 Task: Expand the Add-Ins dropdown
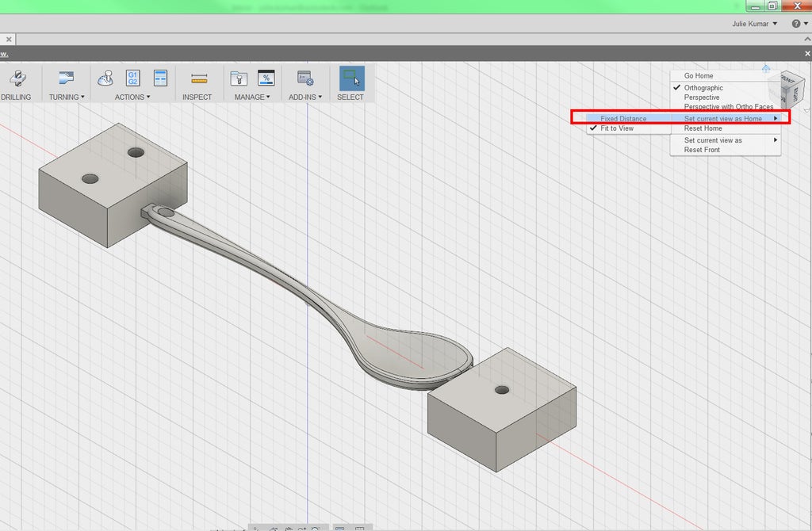pos(320,97)
